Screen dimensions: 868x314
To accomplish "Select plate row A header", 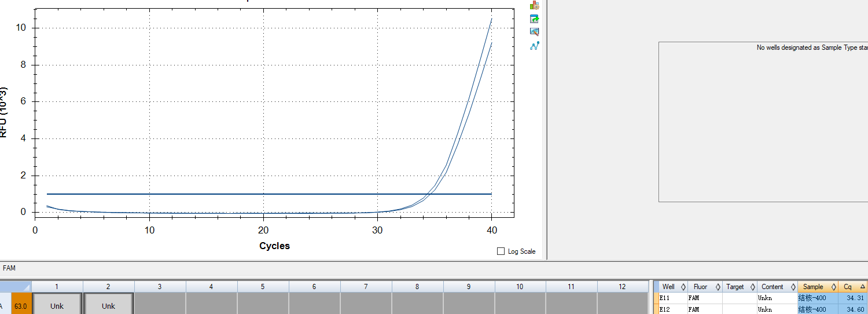I will pyautogui.click(x=5, y=304).
